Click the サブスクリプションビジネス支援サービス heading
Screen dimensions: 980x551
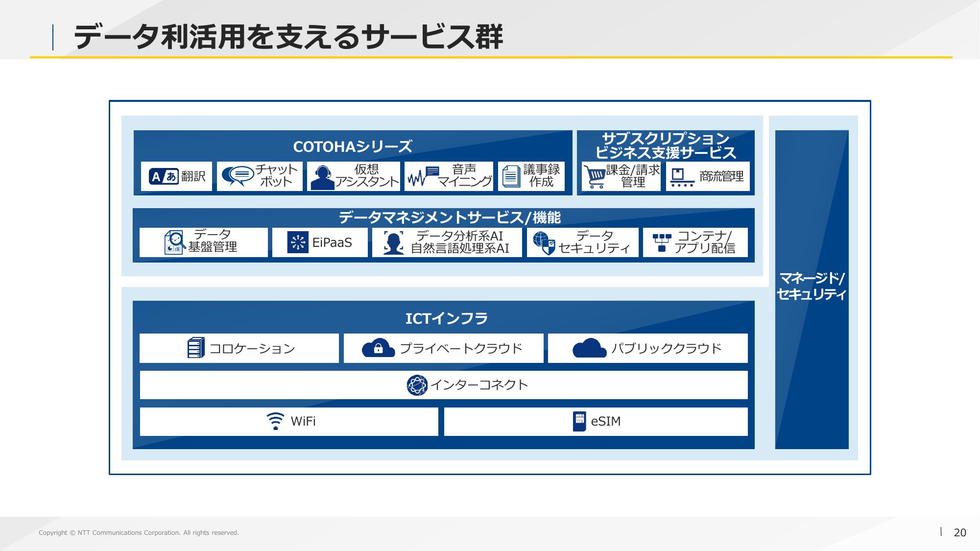[666, 145]
